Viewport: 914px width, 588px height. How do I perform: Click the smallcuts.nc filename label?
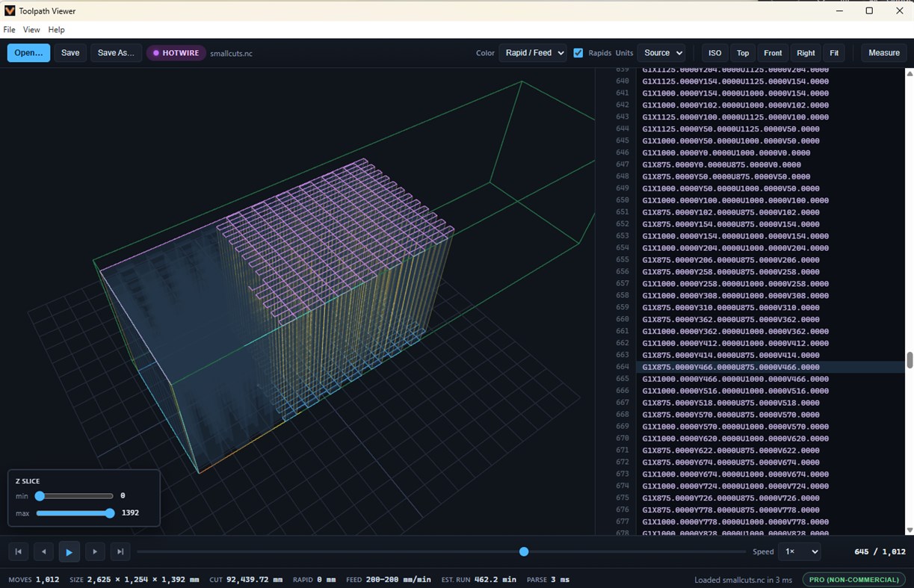(x=231, y=54)
